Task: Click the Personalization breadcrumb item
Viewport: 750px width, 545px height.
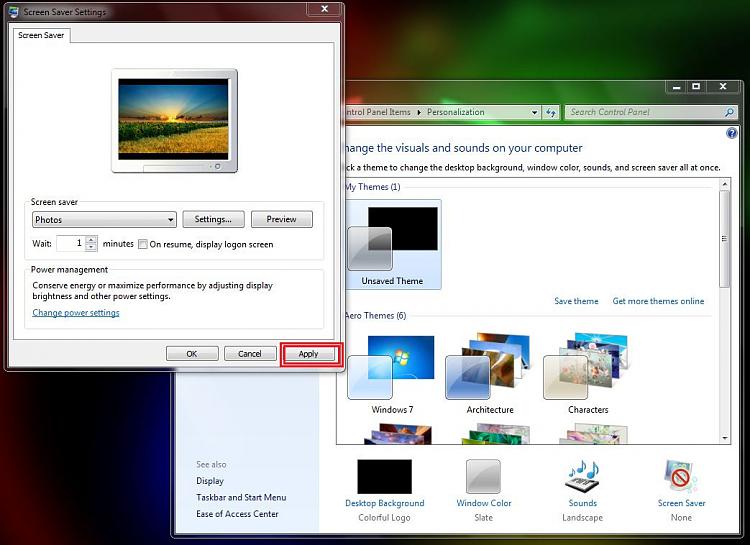Action: coord(455,112)
